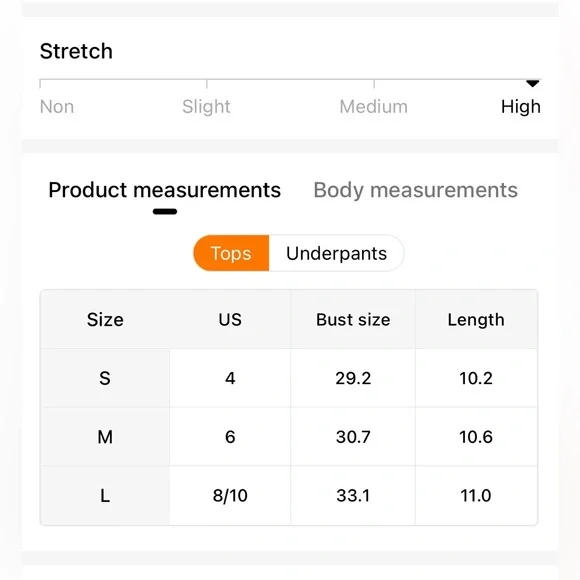
Task: Click the Medium stretch label
Action: click(374, 107)
